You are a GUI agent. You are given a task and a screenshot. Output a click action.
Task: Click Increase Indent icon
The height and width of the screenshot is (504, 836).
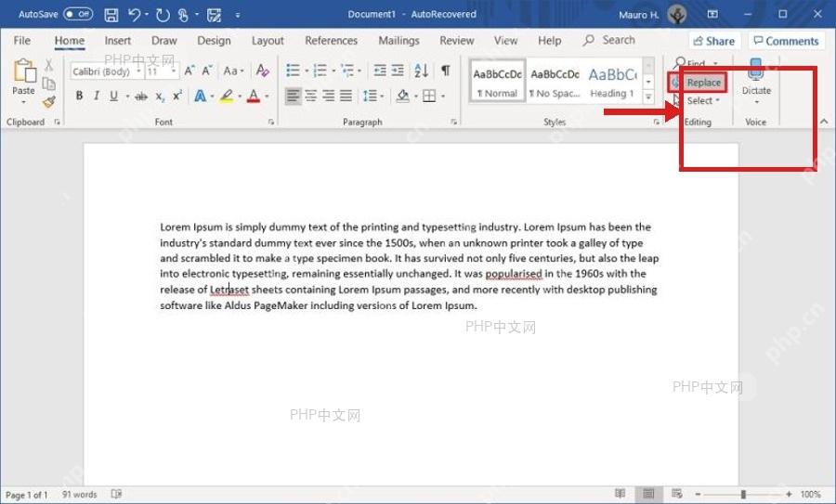(x=398, y=71)
